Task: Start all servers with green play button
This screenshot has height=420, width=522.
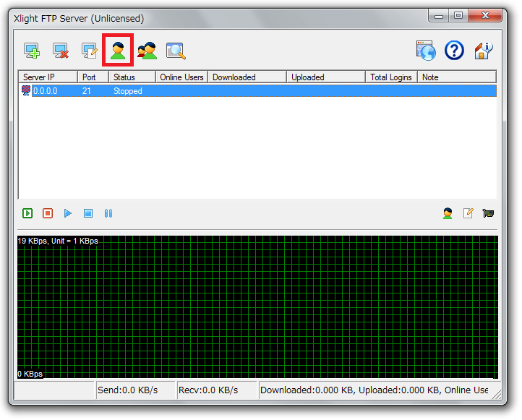Action: (27, 213)
